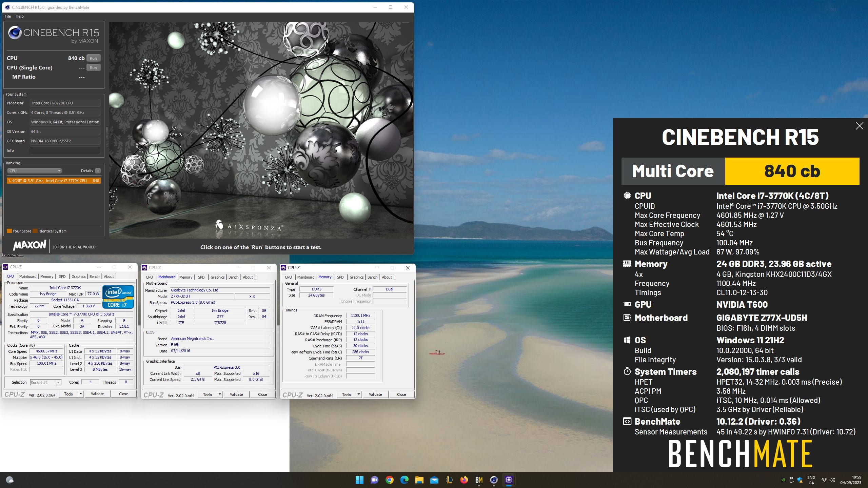Expand Tools dropdown arrow in Memory CPU-Z window

pyautogui.click(x=359, y=394)
